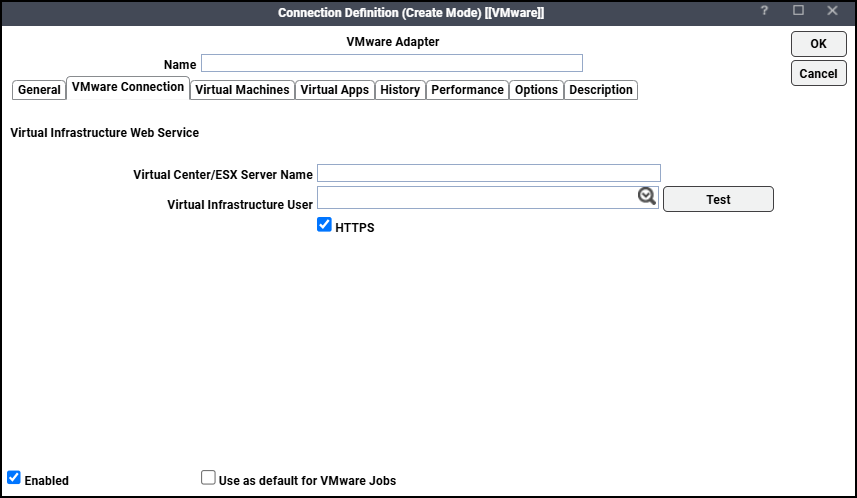Click the magnifier lookup icon for Virtual Infrastructure User
Viewport: 857px width, 498px height.
coord(647,197)
